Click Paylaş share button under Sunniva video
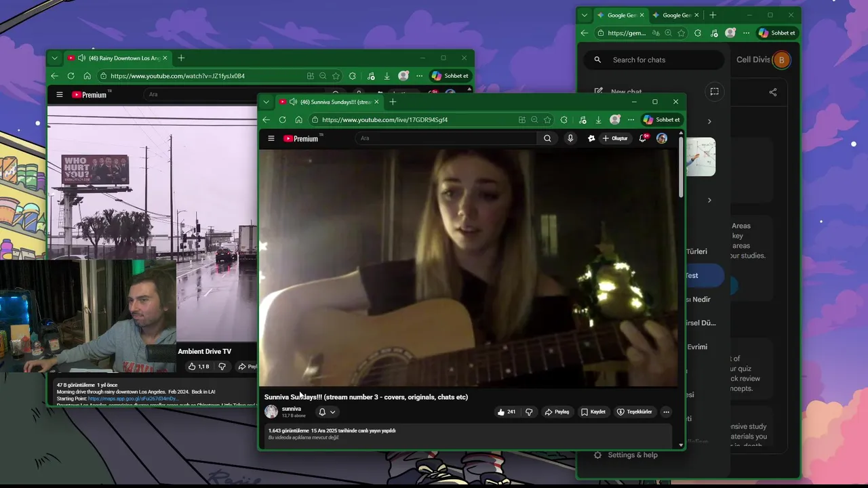868x488 pixels. 557,412
